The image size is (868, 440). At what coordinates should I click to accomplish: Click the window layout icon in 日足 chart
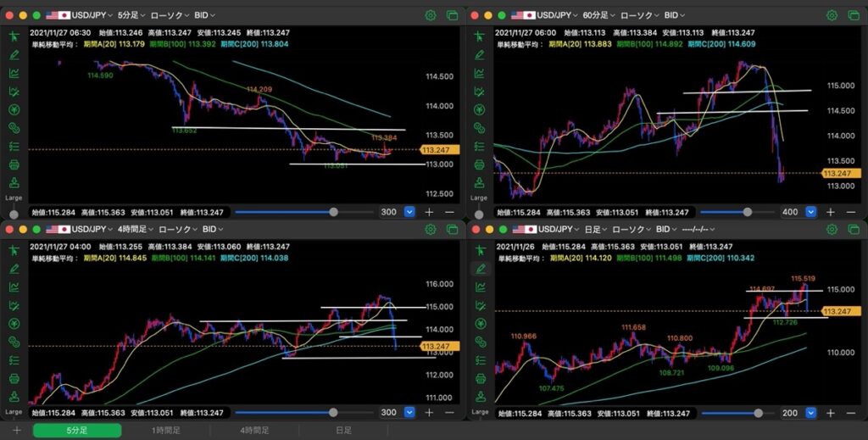click(854, 229)
